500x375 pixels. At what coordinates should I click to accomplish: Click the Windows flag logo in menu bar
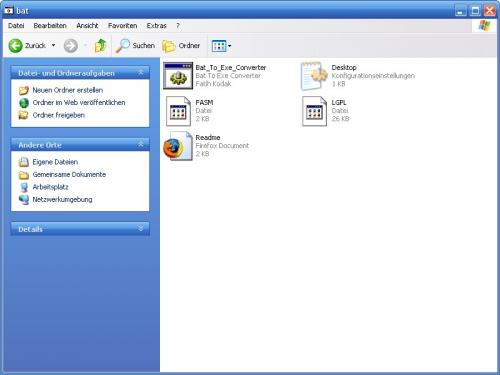(484, 26)
